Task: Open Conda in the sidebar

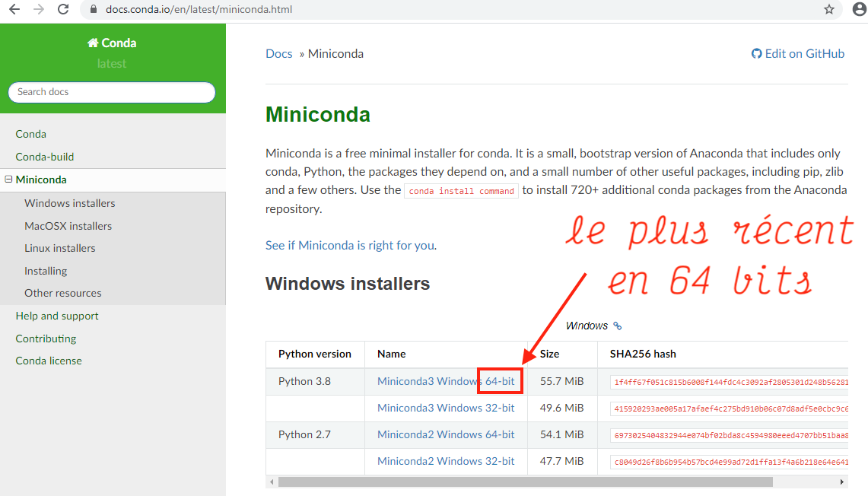Action: pos(31,134)
